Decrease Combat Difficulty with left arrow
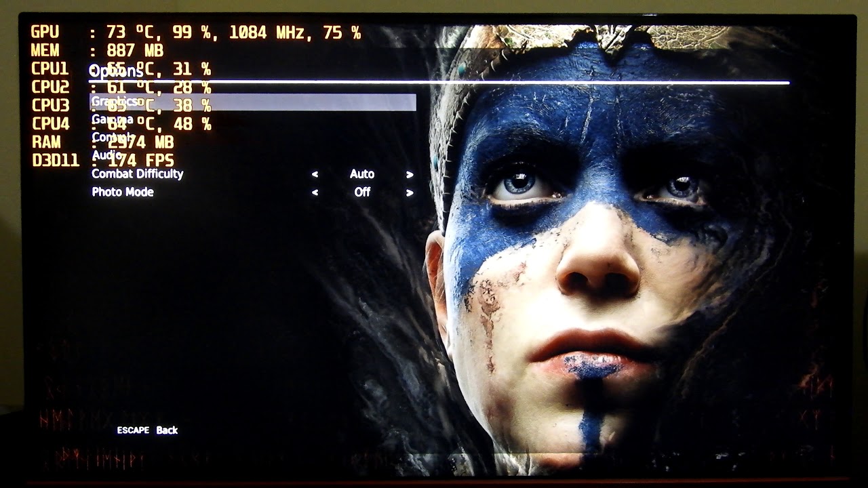 tap(315, 175)
